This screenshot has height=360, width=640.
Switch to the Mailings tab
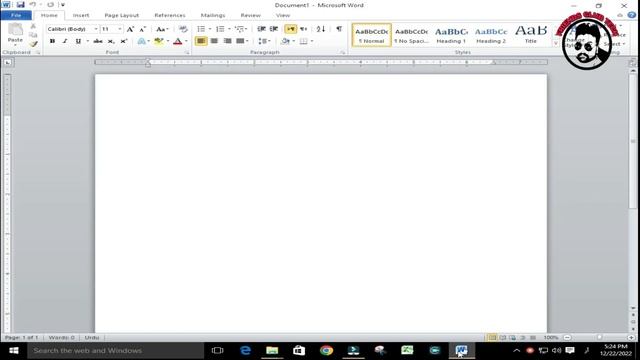pyautogui.click(x=213, y=15)
